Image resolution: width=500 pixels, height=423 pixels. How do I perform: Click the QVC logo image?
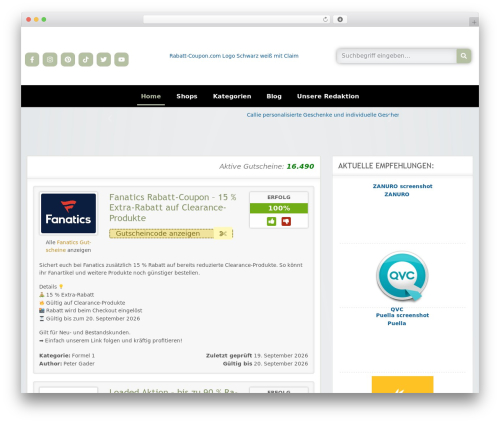[402, 277]
